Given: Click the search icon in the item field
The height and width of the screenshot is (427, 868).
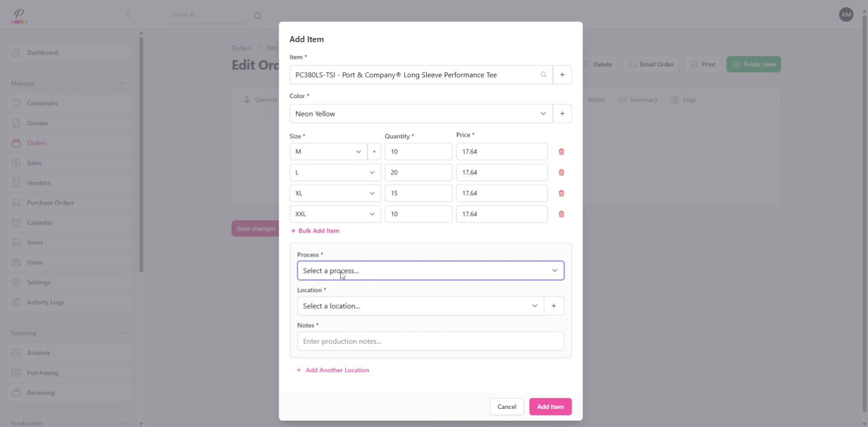Looking at the screenshot, I should (x=544, y=75).
